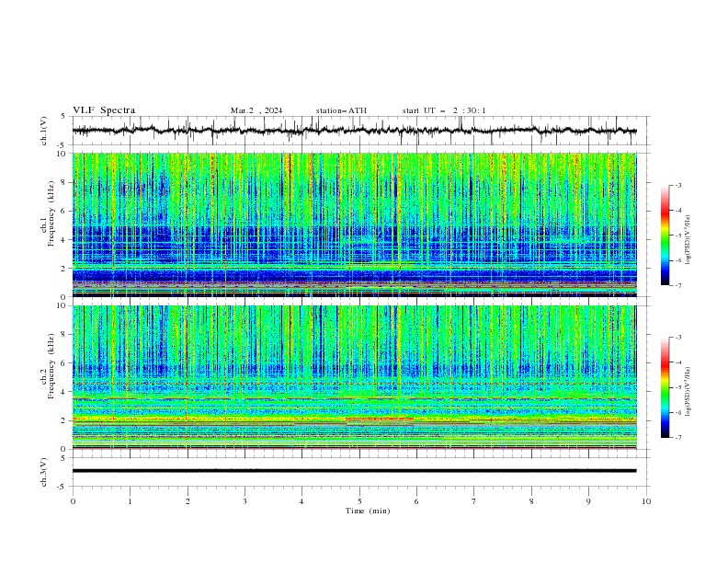Select the ch.2 color bar "log(PSD)(V²/Hz)" label
This screenshot has width=728, height=563.
[x=688, y=392]
